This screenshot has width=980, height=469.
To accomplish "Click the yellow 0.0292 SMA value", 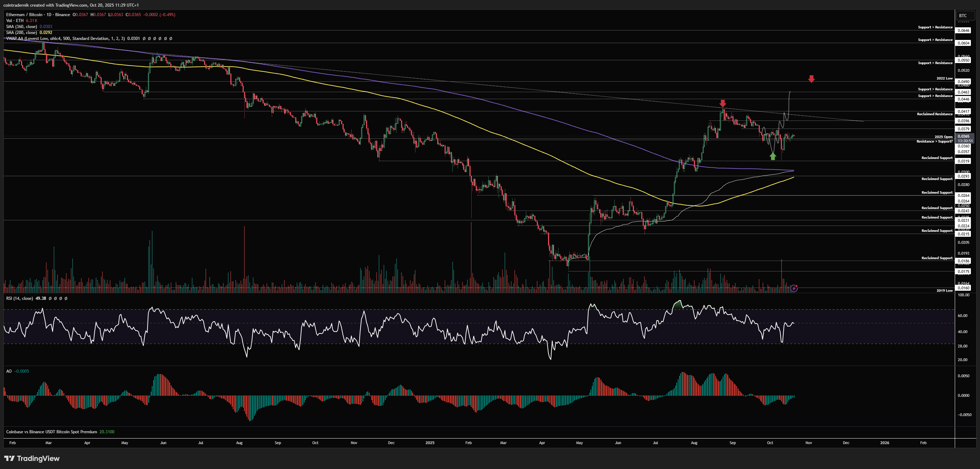I will (46, 32).
